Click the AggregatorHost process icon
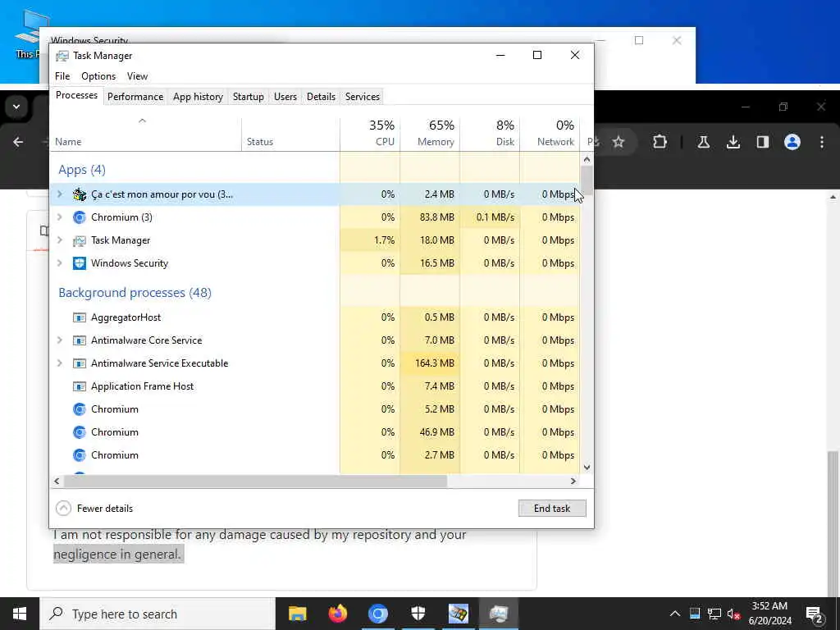Image resolution: width=840 pixels, height=630 pixels. 80,317
